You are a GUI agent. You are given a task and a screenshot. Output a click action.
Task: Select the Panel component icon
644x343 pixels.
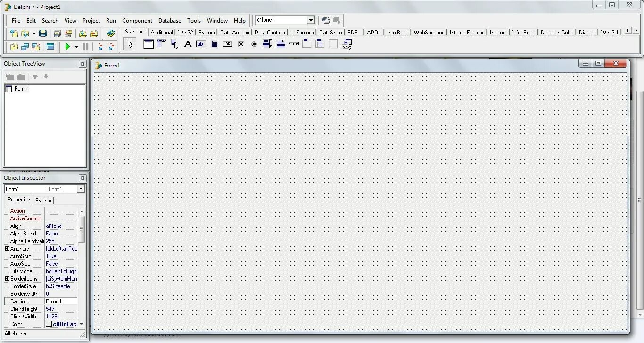[x=333, y=44]
